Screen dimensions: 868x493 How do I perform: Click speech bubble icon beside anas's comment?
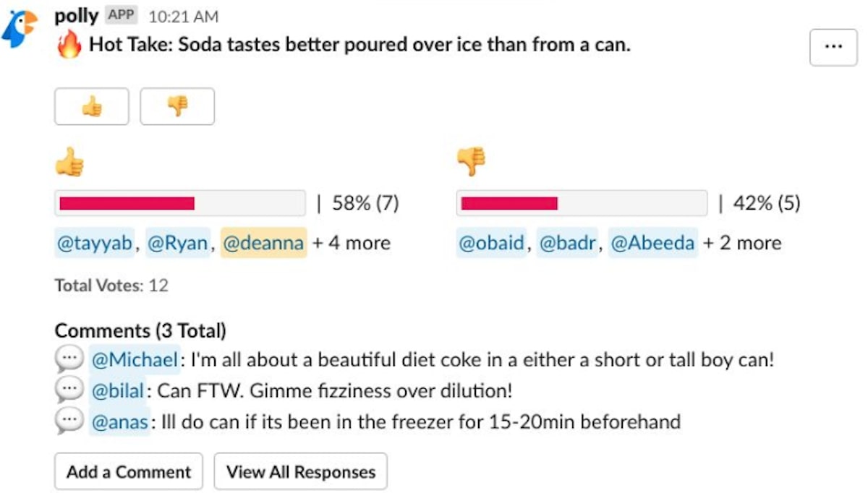[68, 421]
